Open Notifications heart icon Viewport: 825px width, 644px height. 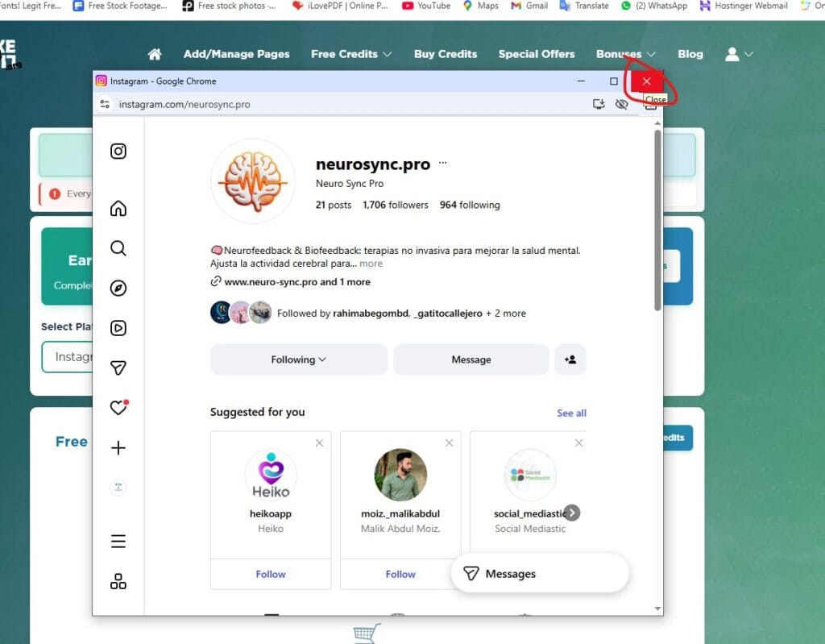pyautogui.click(x=118, y=408)
